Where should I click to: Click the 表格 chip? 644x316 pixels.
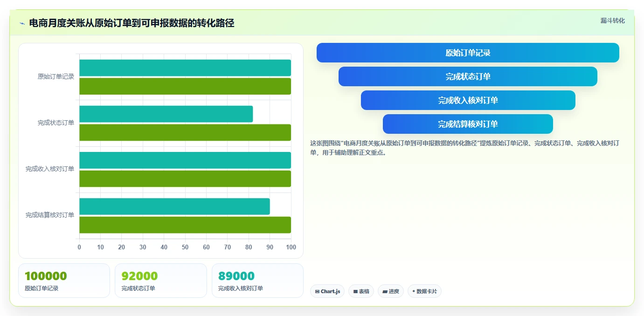pyautogui.click(x=361, y=291)
